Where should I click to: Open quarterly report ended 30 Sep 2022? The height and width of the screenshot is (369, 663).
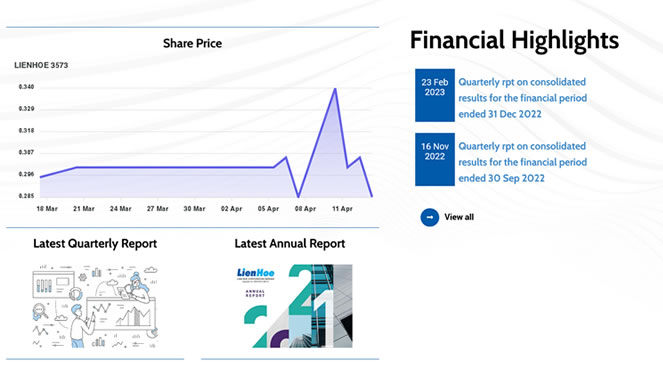[523, 162]
